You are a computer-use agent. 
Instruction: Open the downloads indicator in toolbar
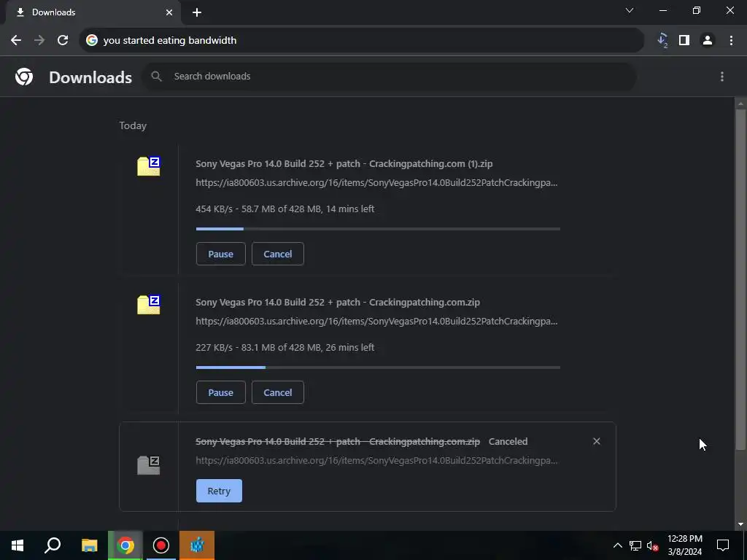coord(662,41)
